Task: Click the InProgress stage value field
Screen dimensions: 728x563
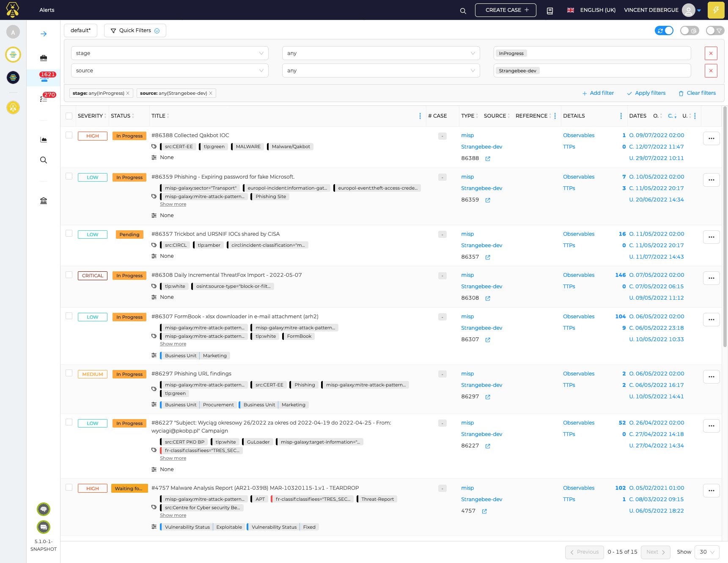Action: click(x=592, y=53)
